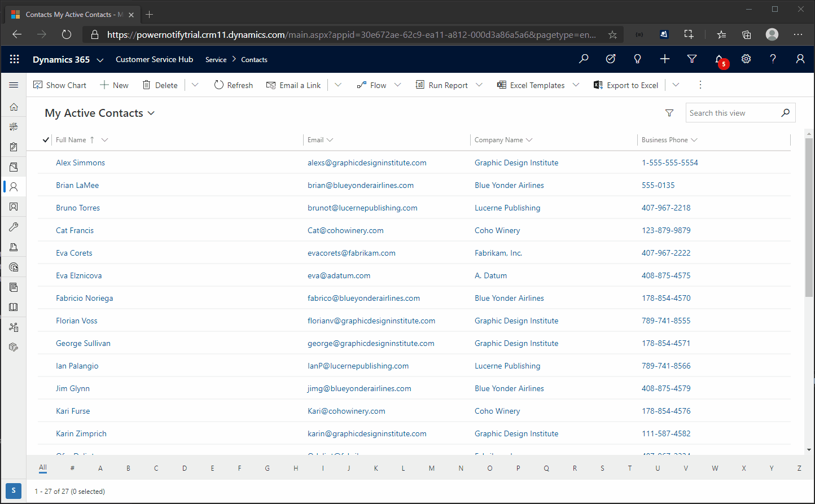Open the app launcher waffle icon
This screenshot has height=504, width=815.
(14, 59)
